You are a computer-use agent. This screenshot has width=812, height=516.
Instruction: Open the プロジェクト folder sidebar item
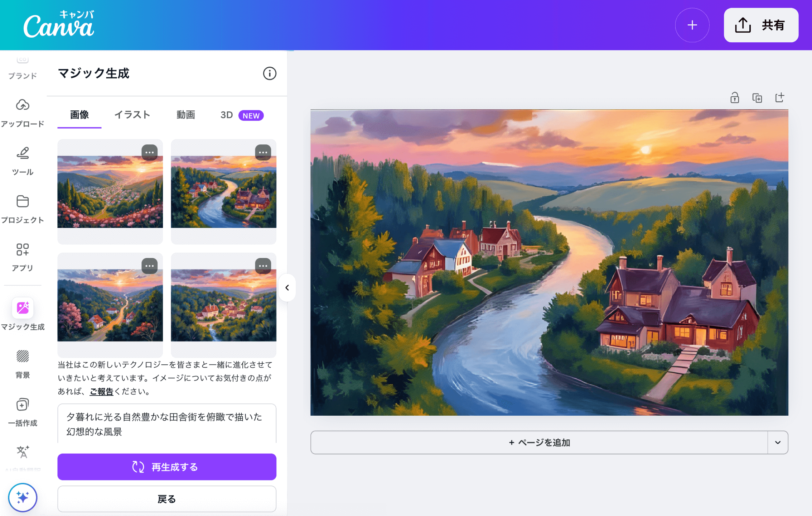pyautogui.click(x=23, y=209)
